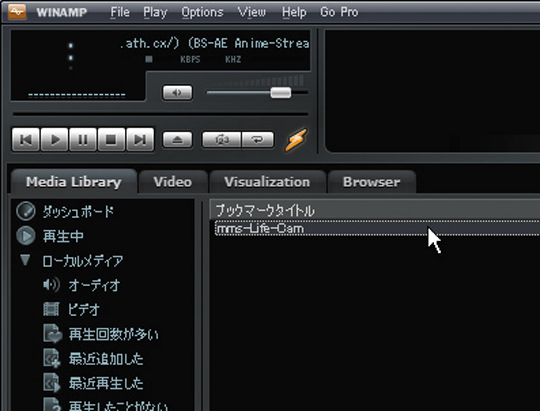Start playback with the Play button

point(54,140)
